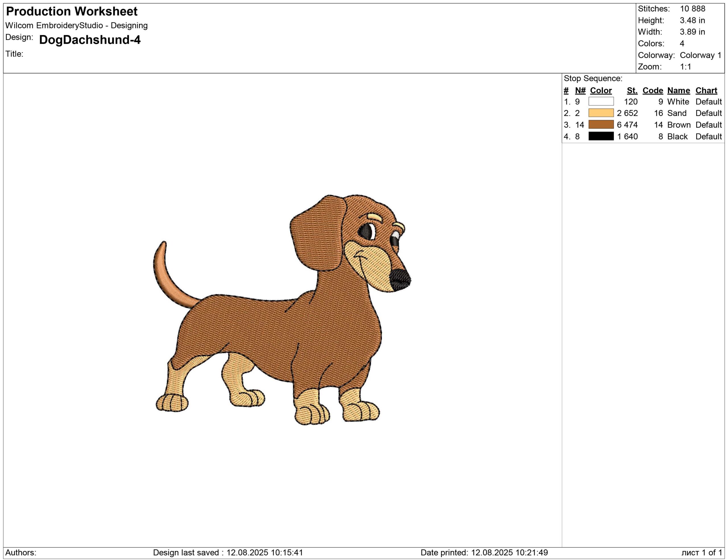This screenshot has width=728, height=560.
Task: Click the Stop Sequence label
Action: [593, 79]
